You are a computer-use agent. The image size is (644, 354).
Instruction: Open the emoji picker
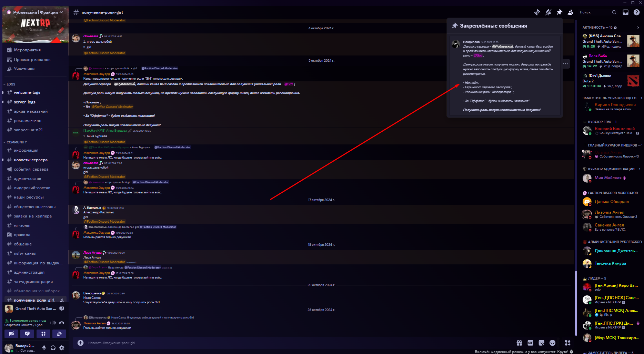(x=552, y=343)
